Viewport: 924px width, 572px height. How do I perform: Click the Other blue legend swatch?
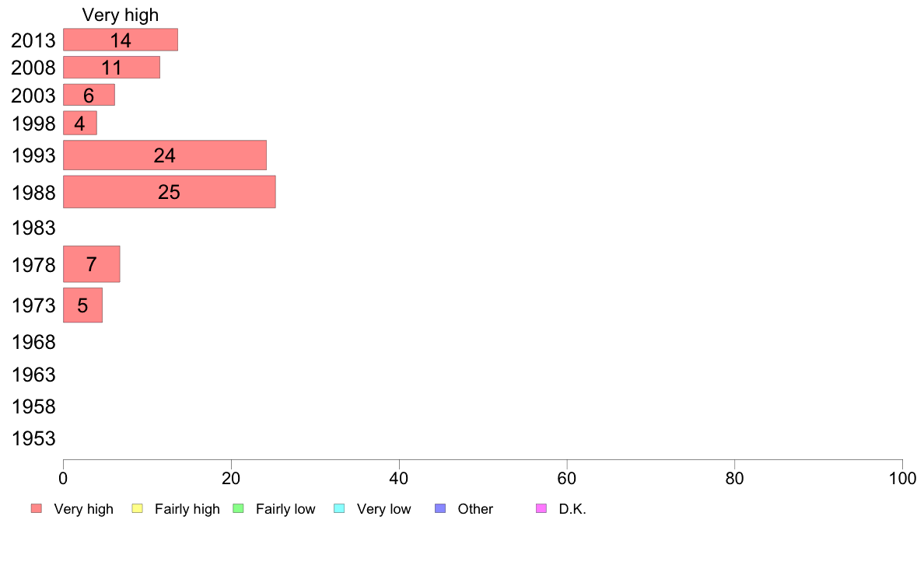[x=440, y=508]
